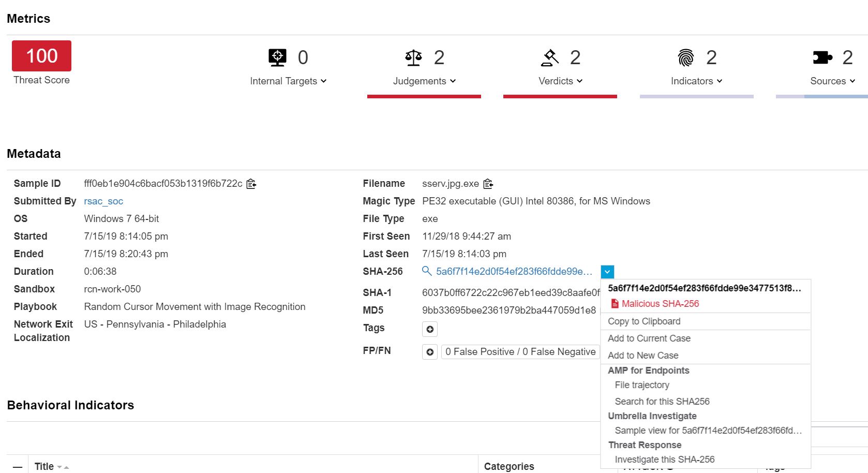Screen dimensions: 868x473
Task: Open the truncated SHA-256 hash link
Action: (514, 272)
